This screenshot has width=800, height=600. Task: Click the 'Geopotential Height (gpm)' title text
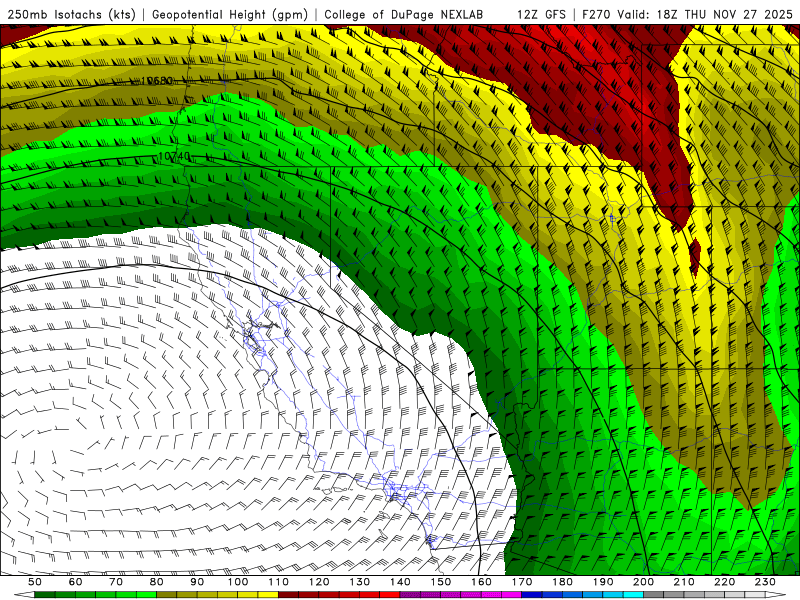[230, 14]
